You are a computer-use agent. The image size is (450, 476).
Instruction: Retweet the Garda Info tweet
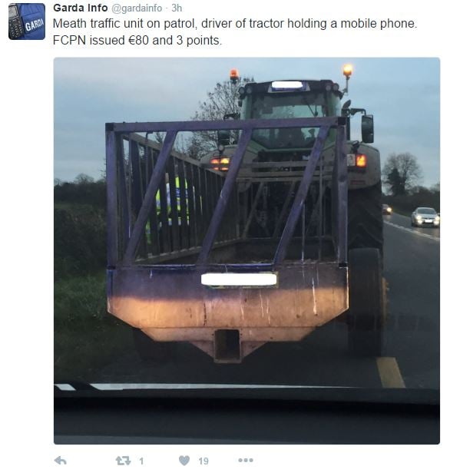coord(124,461)
